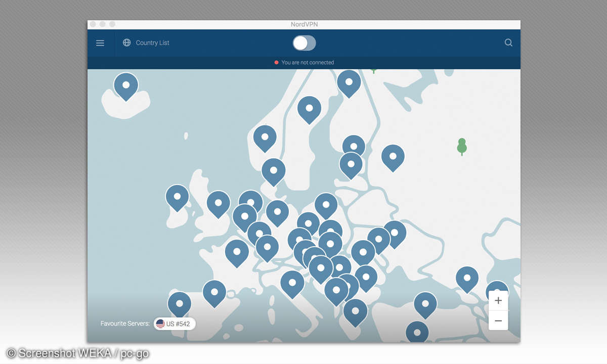Click the US flag in favourite servers
The image size is (607, 364).
pyautogui.click(x=160, y=324)
